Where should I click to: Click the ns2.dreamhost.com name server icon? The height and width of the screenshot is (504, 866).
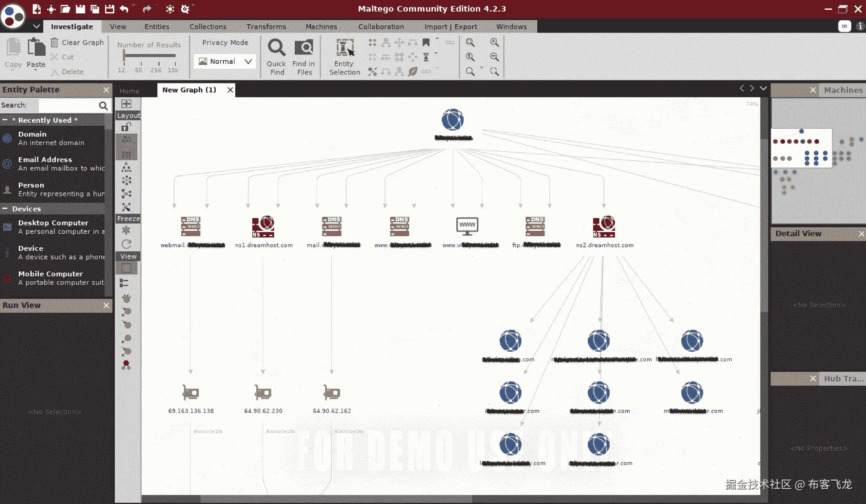point(604,227)
